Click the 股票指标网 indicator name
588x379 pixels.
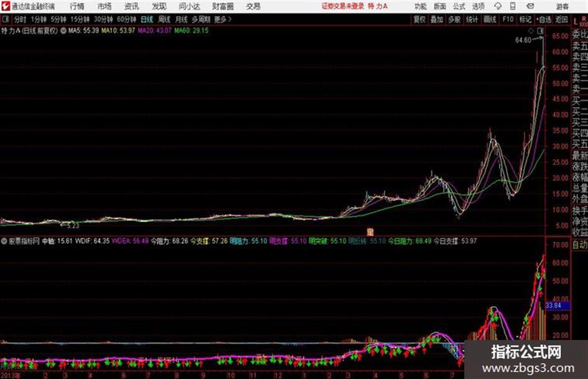pos(24,241)
